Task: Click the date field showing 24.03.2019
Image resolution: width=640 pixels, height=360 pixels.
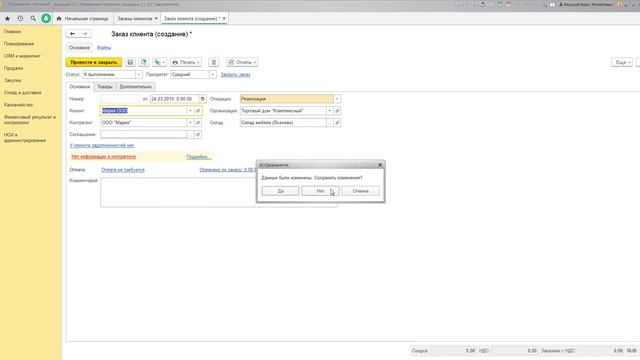Action: [x=174, y=99]
